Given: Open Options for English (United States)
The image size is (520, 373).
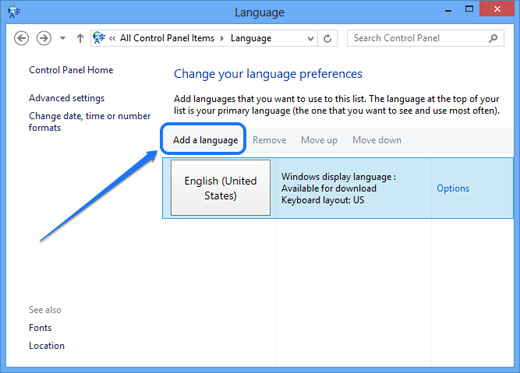Looking at the screenshot, I should (x=453, y=189).
